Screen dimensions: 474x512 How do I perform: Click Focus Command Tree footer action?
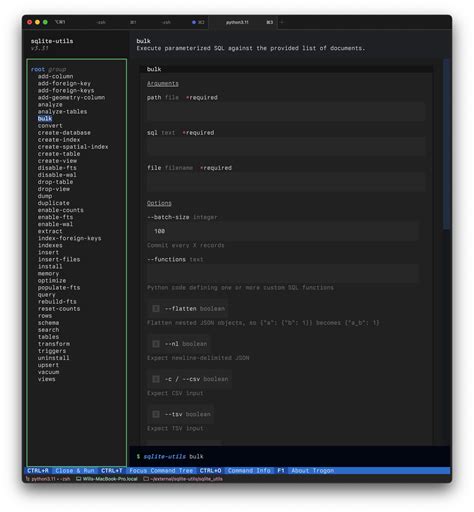(x=161, y=471)
